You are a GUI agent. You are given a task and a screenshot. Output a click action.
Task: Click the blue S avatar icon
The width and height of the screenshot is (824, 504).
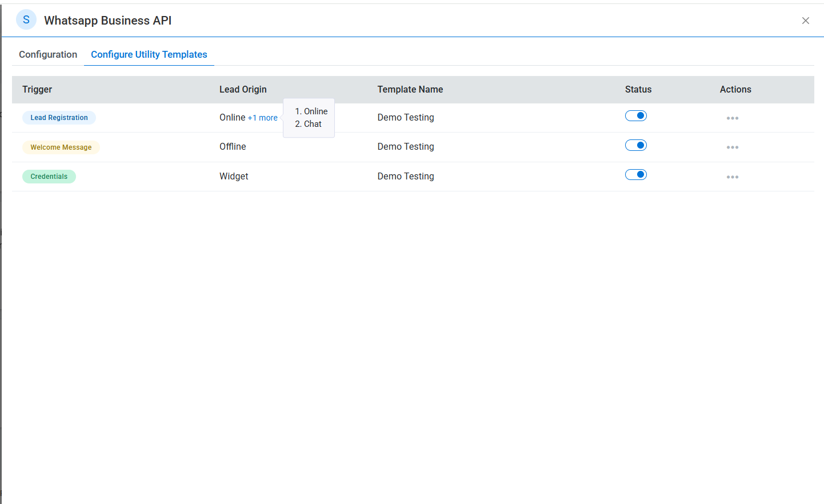pyautogui.click(x=26, y=20)
